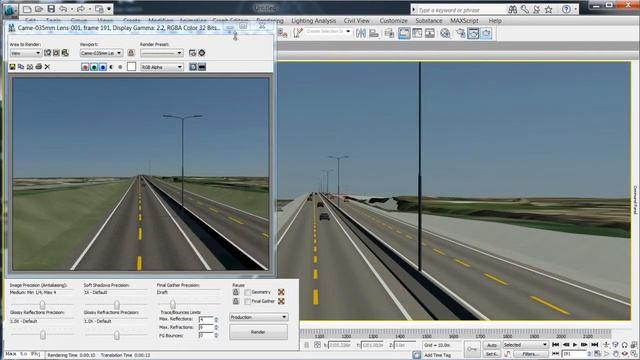Click Max. Reflections value field
The height and width of the screenshot is (360, 640).
[x=206, y=319]
